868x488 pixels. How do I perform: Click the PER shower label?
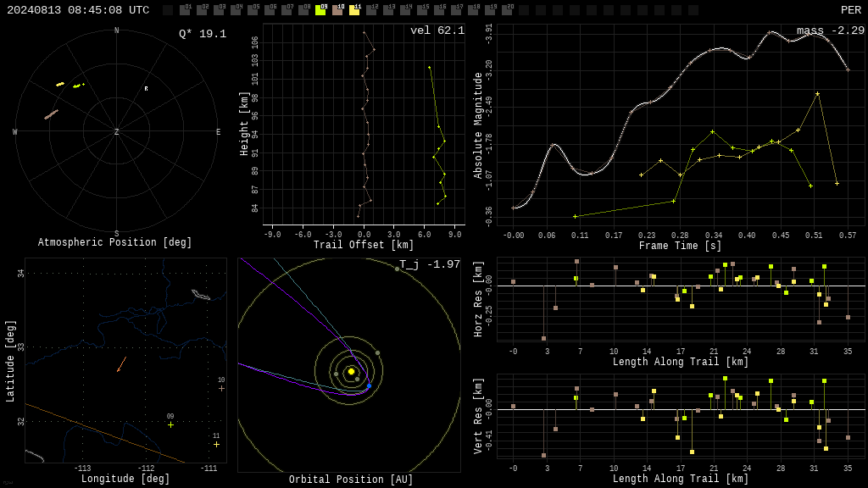click(x=851, y=10)
